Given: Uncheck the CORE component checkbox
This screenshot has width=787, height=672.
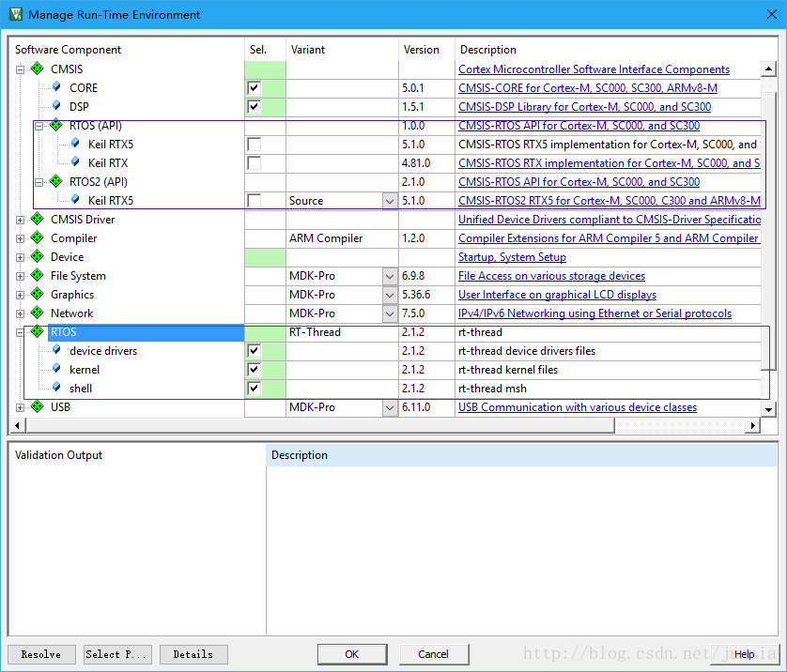Looking at the screenshot, I should click(254, 88).
